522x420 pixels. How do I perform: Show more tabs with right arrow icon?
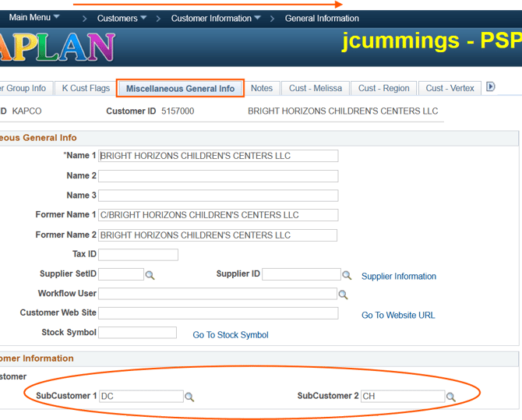490,87
